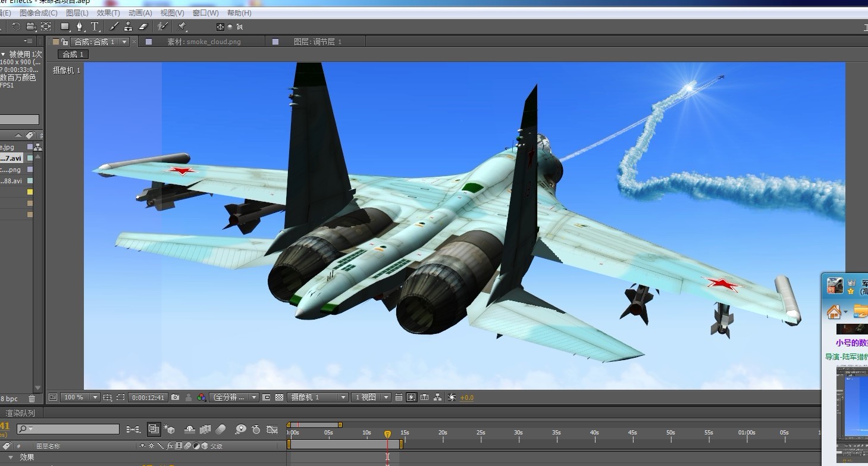Toggle motion blur enable in timeline header

[221, 429]
